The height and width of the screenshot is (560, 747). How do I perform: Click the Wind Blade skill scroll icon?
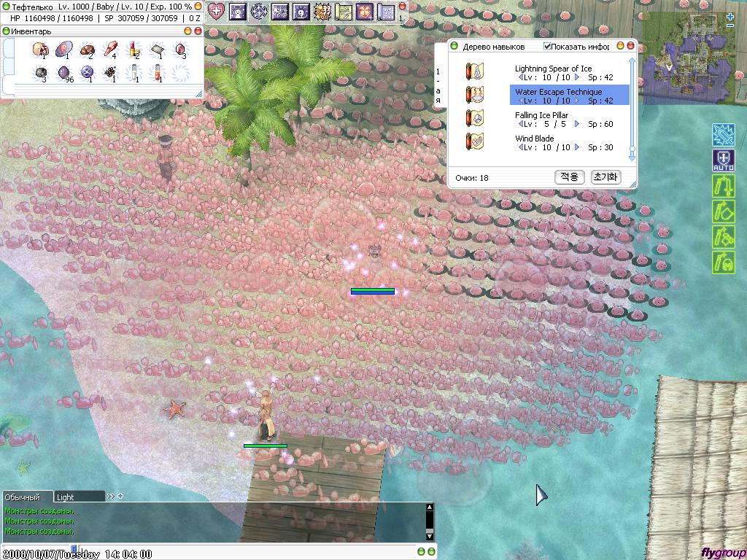[x=474, y=141]
